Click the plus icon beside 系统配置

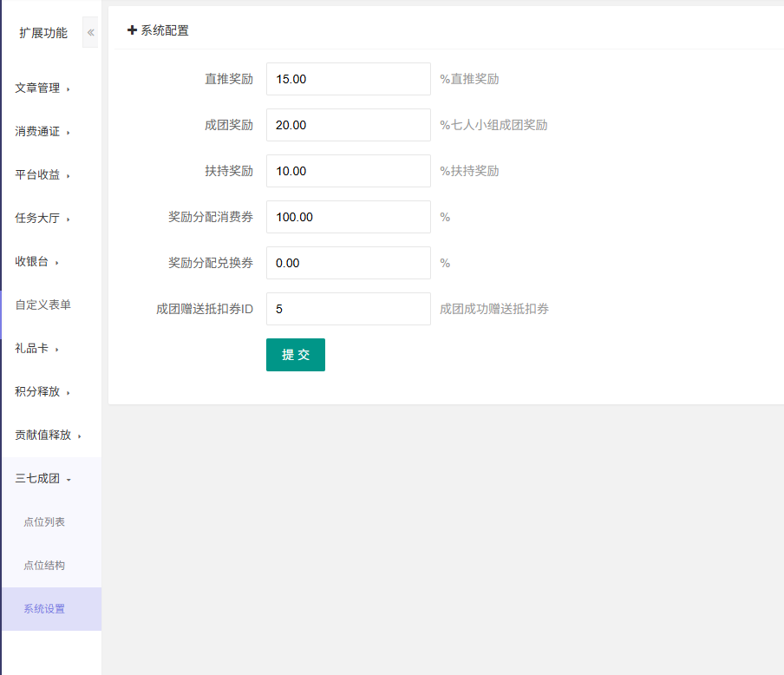point(132,30)
